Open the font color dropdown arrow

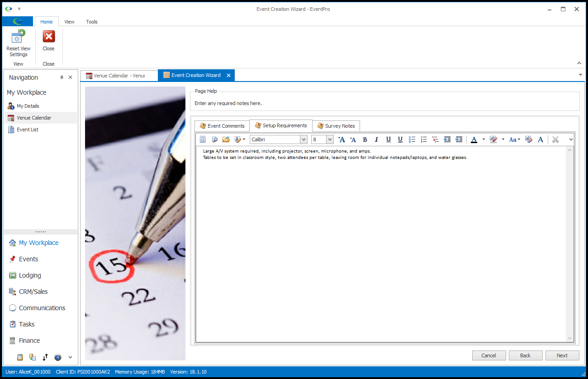(x=484, y=139)
